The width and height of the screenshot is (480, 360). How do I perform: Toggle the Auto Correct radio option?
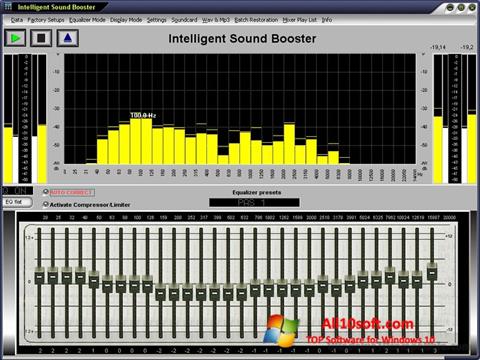pos(46,192)
